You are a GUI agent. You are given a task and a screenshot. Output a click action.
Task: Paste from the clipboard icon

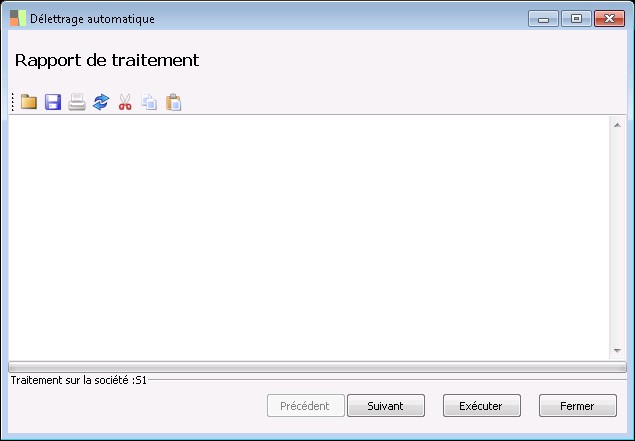click(x=173, y=102)
